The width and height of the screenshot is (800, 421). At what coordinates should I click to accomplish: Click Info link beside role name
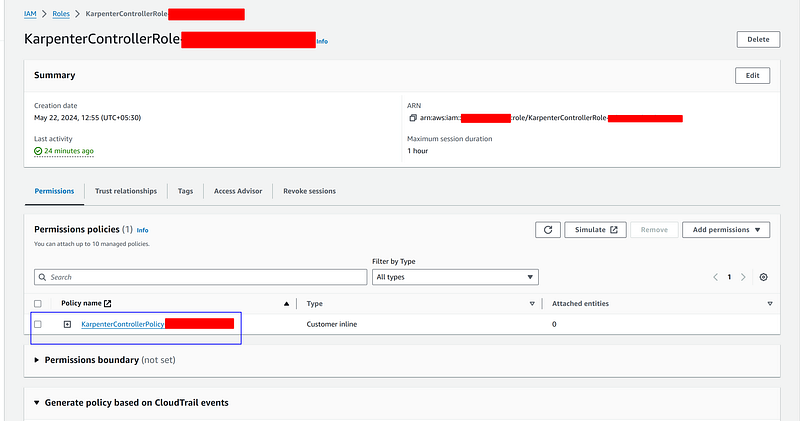tap(322, 41)
